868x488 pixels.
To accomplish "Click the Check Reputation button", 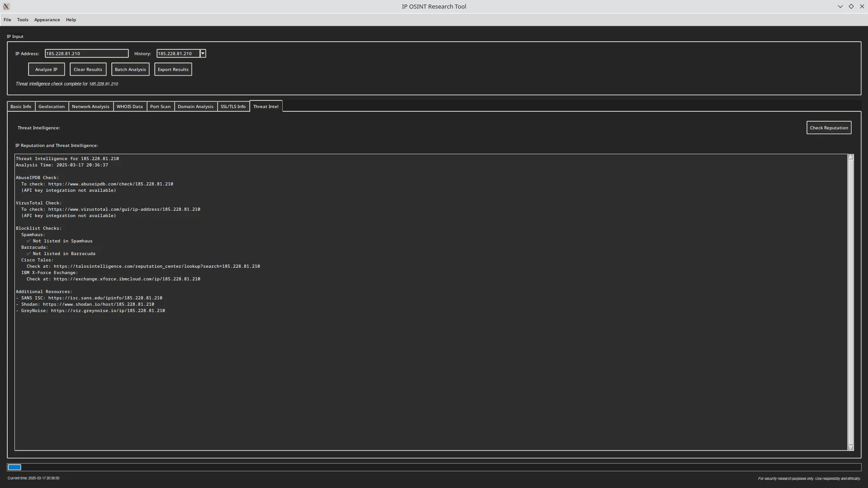I will 829,128.
